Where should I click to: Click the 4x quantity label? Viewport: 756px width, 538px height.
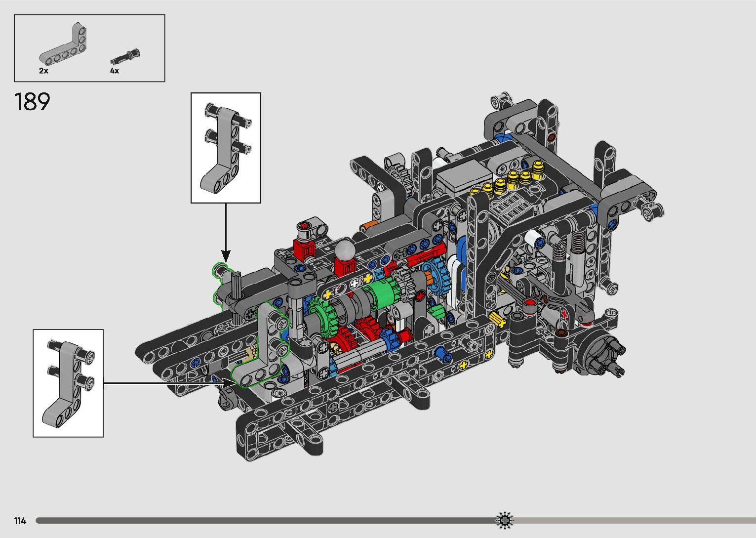coord(115,71)
